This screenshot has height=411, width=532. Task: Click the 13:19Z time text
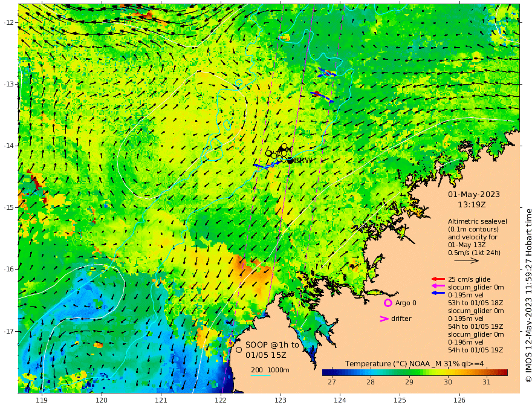click(x=472, y=205)
